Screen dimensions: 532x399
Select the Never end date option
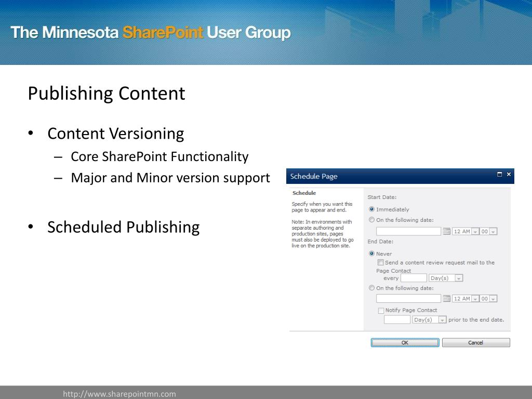pyautogui.click(x=371, y=254)
